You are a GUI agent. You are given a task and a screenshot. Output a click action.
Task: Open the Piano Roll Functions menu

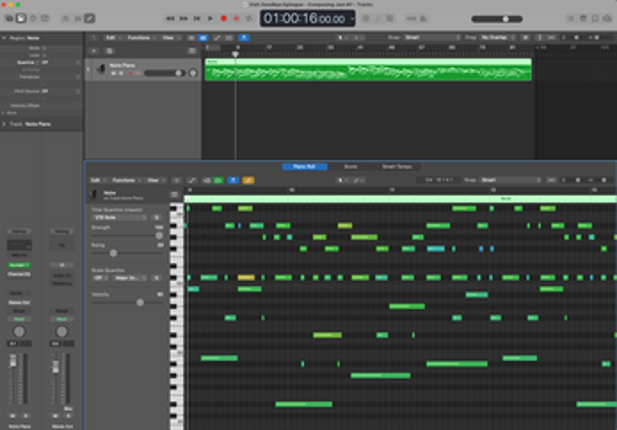[x=124, y=180]
